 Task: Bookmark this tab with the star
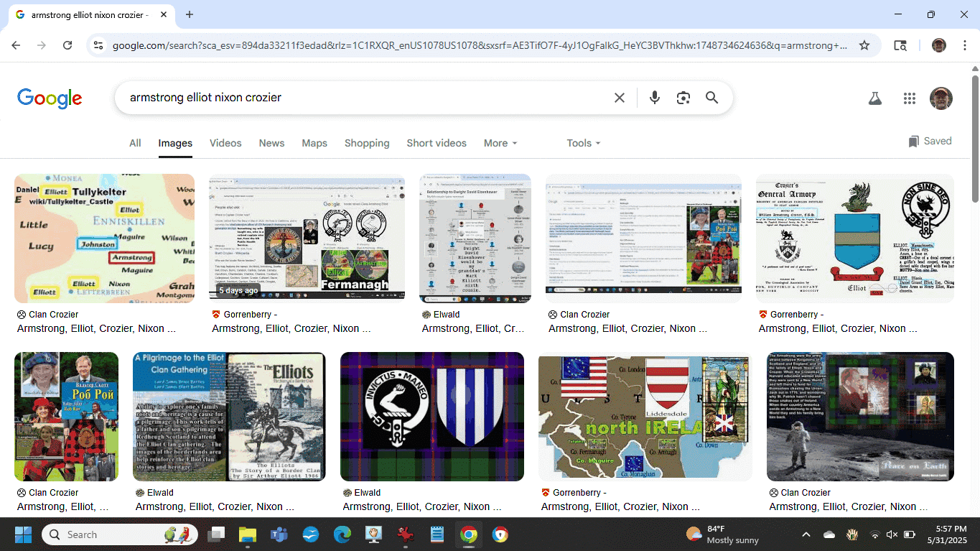point(864,45)
